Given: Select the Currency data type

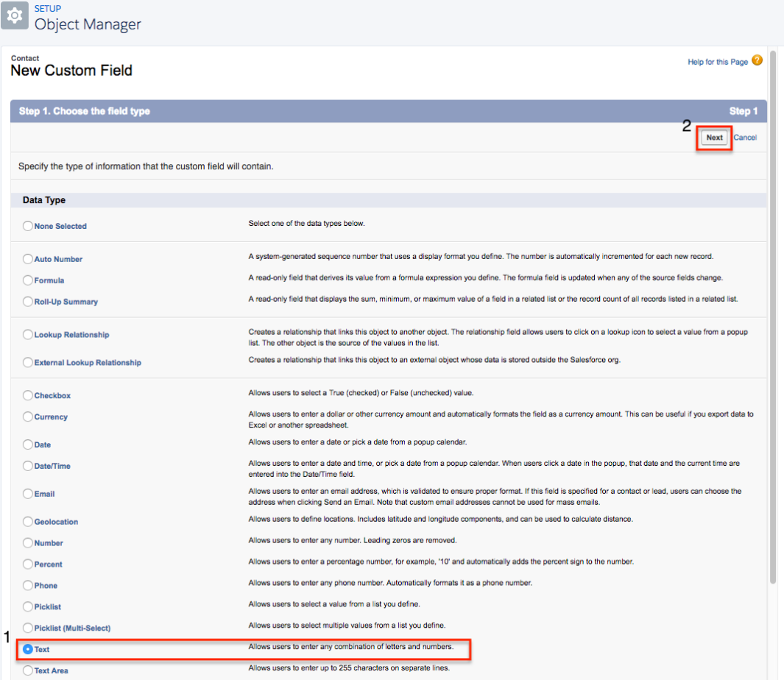Looking at the screenshot, I should [27, 417].
